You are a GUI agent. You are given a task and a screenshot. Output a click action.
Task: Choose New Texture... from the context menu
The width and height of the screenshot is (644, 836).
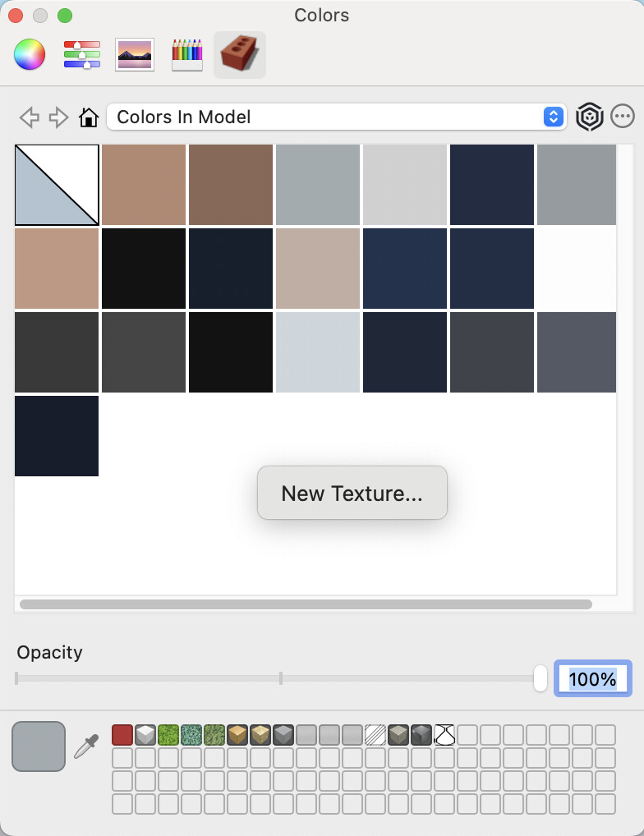pos(352,494)
